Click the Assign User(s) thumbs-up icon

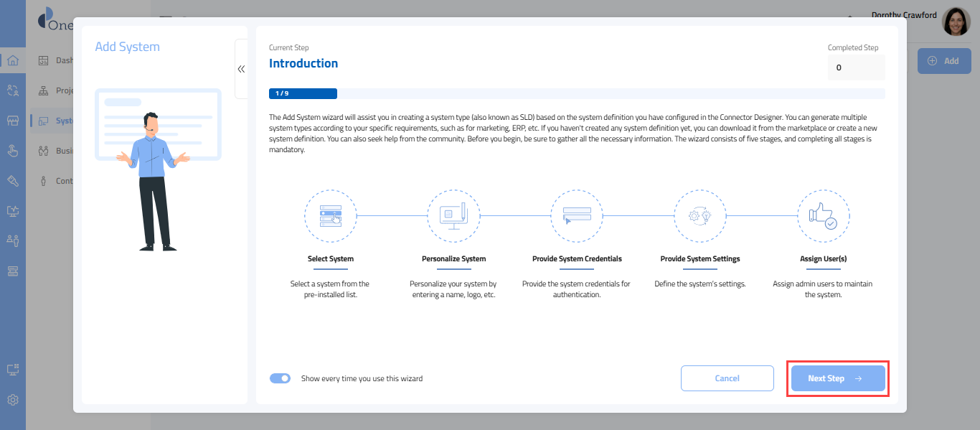[x=823, y=215]
